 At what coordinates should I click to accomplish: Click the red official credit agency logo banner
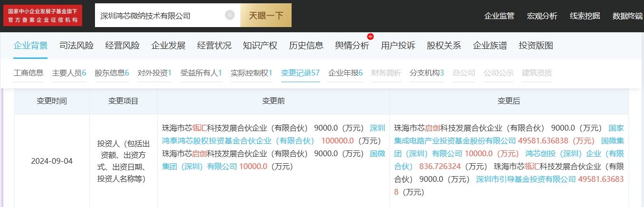tap(43, 16)
